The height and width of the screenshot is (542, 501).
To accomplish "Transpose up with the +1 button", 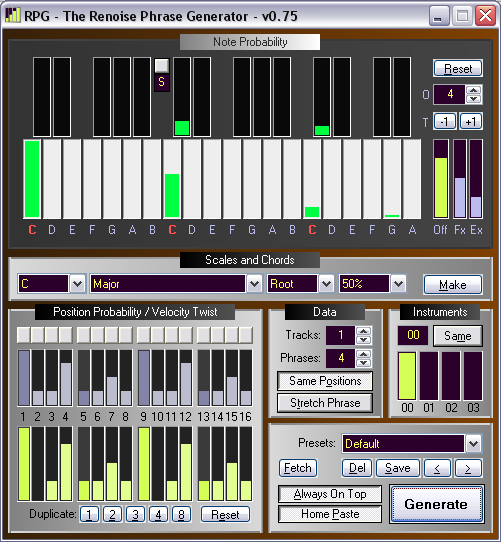I will coord(471,122).
